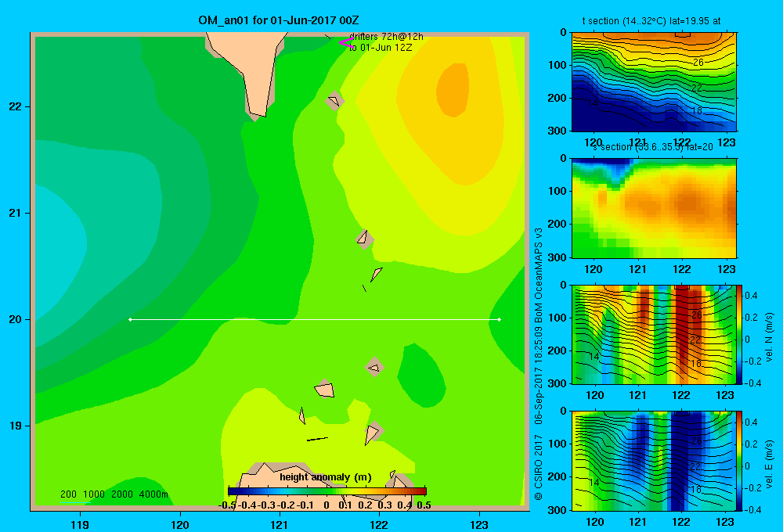783x532 pixels.
Task: Click the latitude 21 tick label on main map
Action: tap(15, 213)
